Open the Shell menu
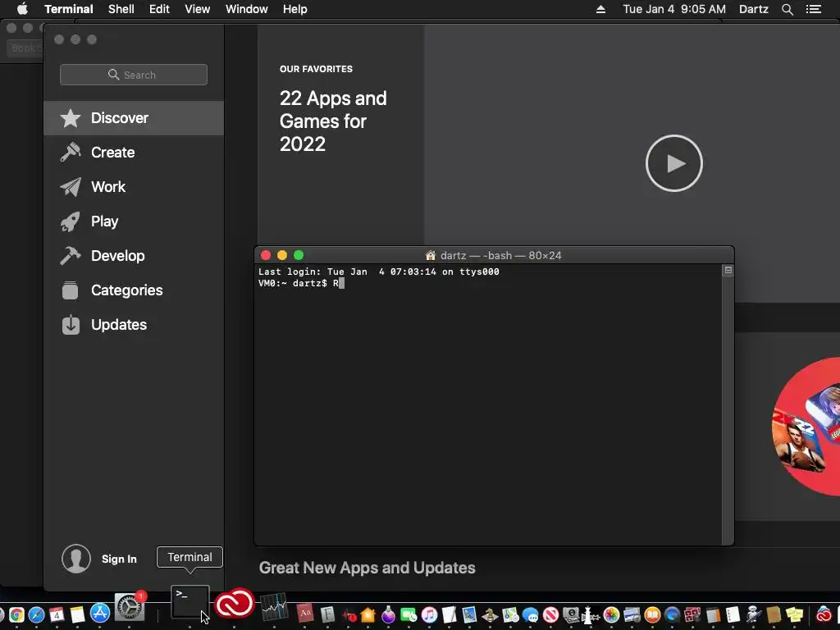This screenshot has height=630, width=840. [121, 9]
